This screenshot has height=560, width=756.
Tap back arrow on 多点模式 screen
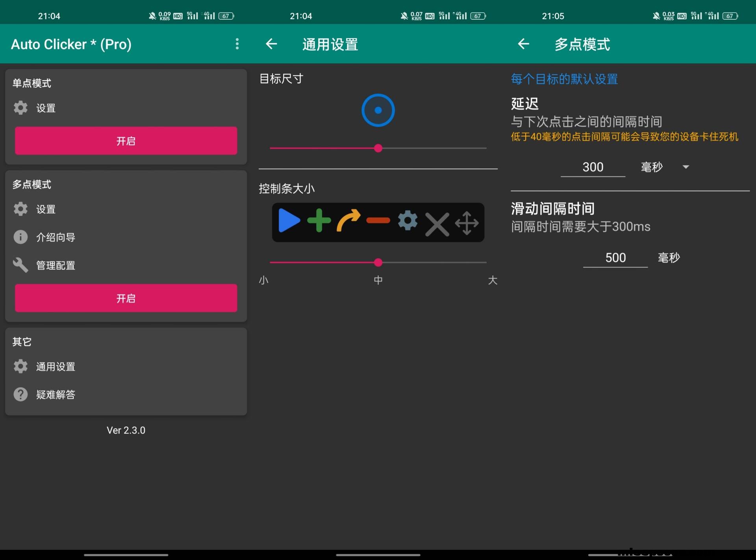click(523, 44)
